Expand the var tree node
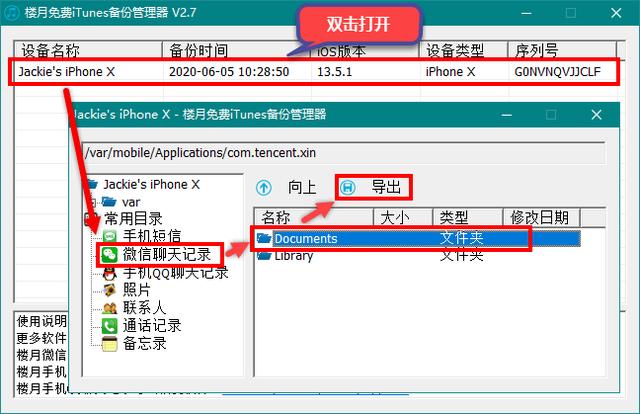The width and height of the screenshot is (640, 414). click(x=93, y=202)
